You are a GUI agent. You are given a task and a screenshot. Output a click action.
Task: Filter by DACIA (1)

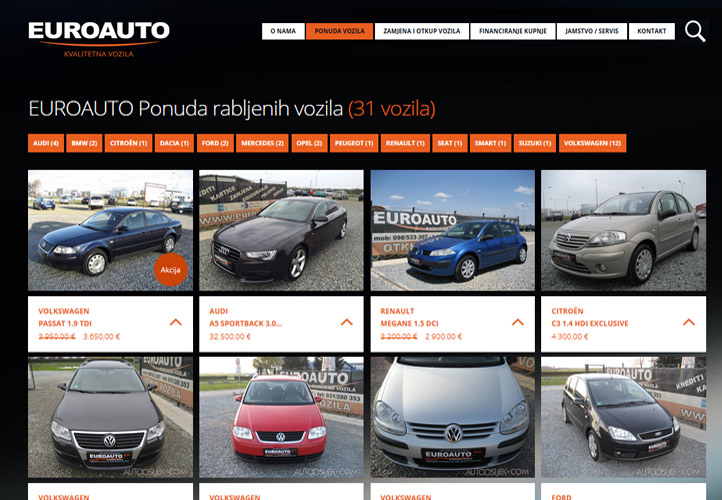[x=174, y=143]
